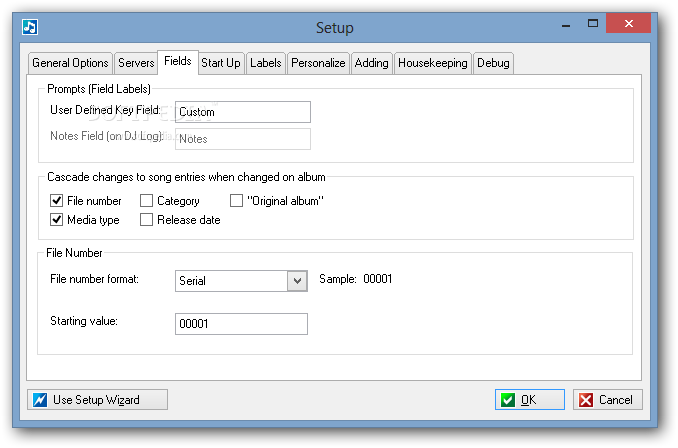Select the Labels tab
Screen dimensions: 678x448
point(266,63)
